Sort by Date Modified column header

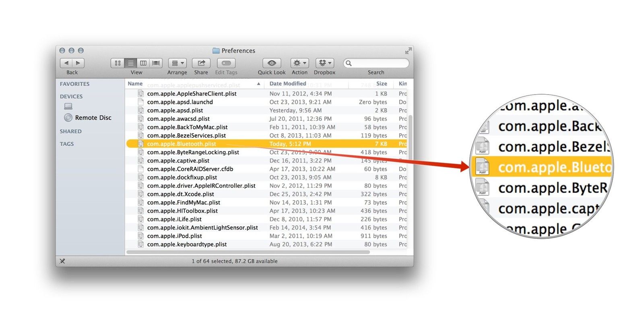coord(288,84)
